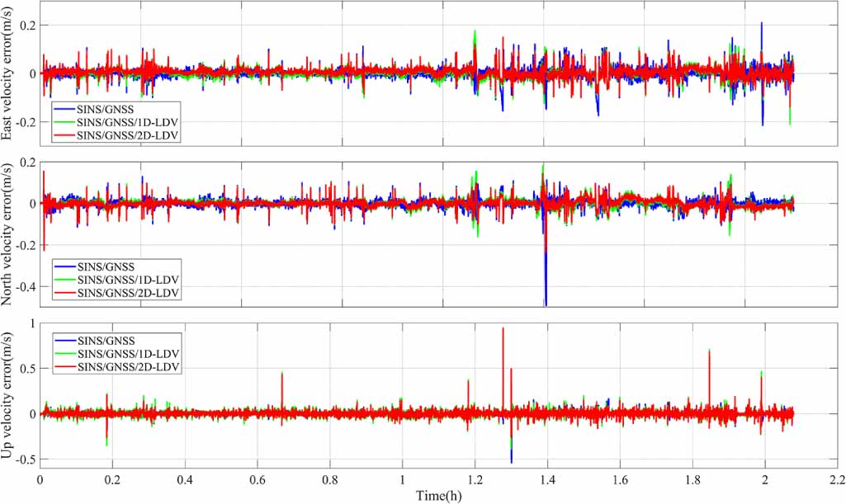Click the 2.2 tick label on time axis
Screen dimensions: 846x504
tap(836, 479)
